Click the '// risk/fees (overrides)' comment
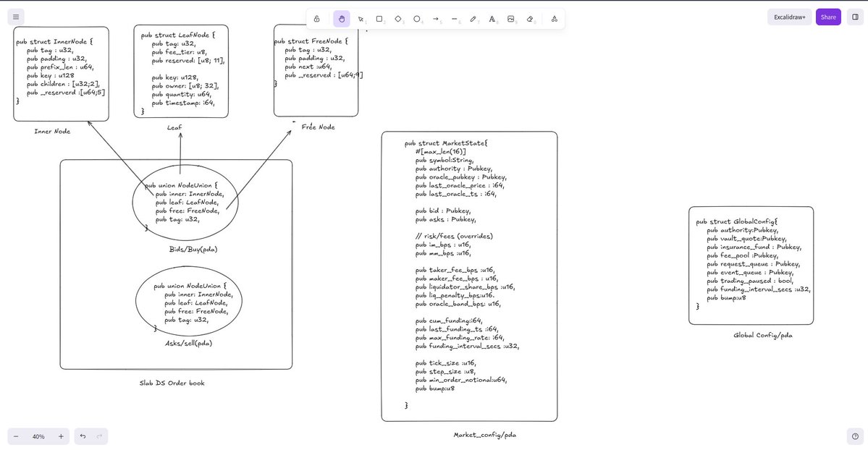Screen dimensions: 868x450 pyautogui.click(x=454, y=237)
